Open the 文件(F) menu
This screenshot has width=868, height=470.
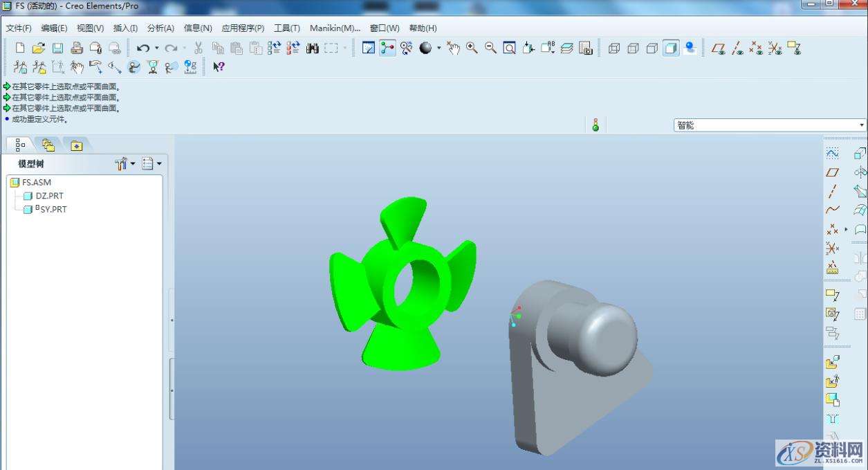click(x=19, y=28)
